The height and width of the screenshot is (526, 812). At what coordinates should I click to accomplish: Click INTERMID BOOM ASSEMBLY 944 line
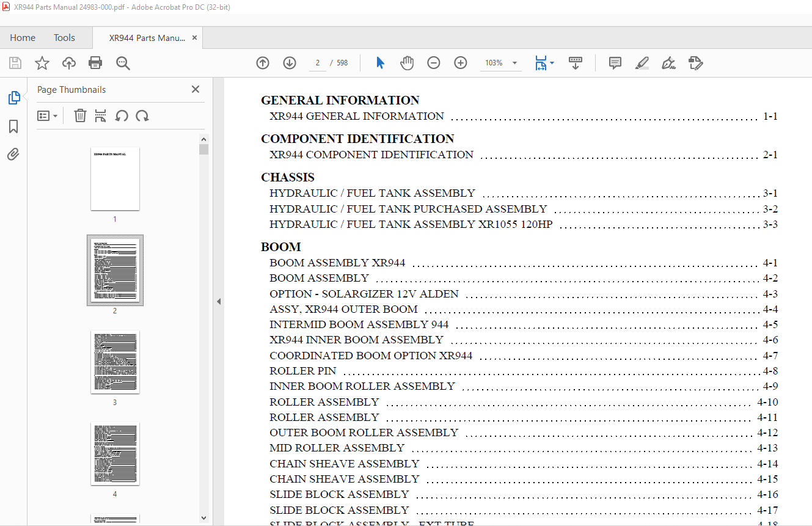pyautogui.click(x=359, y=325)
